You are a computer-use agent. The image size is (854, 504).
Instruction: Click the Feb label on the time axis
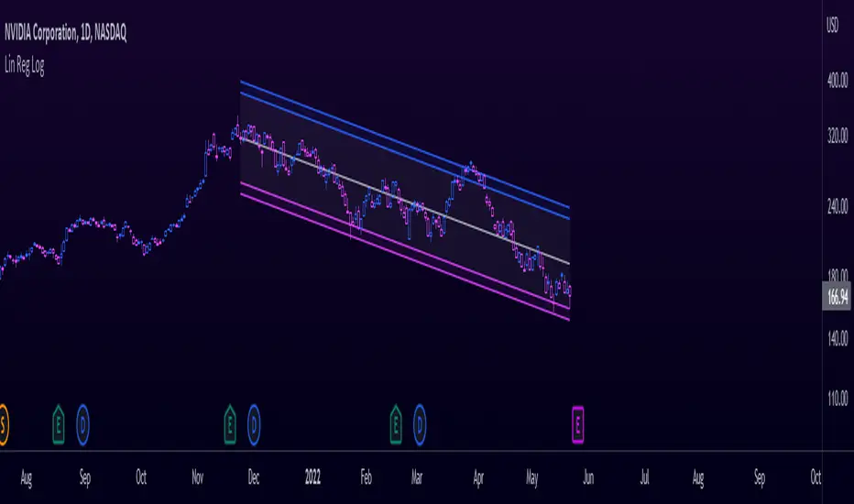click(x=366, y=477)
